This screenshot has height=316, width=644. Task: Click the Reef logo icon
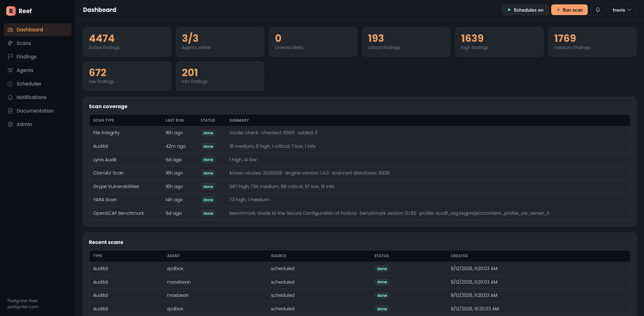(x=11, y=11)
